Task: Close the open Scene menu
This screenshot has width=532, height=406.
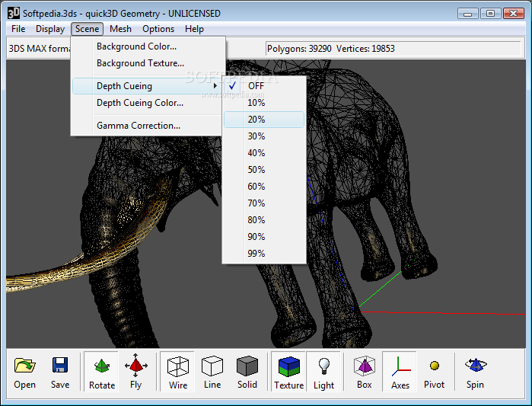Action: 88,29
